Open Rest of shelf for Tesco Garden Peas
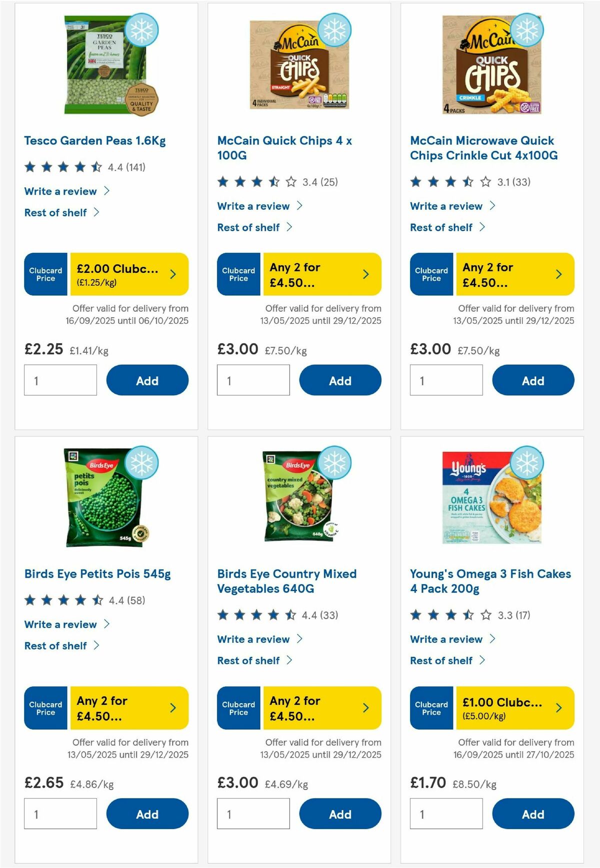The height and width of the screenshot is (868, 600). point(56,212)
